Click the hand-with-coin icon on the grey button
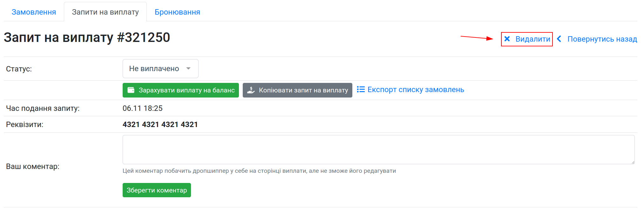This screenshot has width=644, height=209. [251, 90]
